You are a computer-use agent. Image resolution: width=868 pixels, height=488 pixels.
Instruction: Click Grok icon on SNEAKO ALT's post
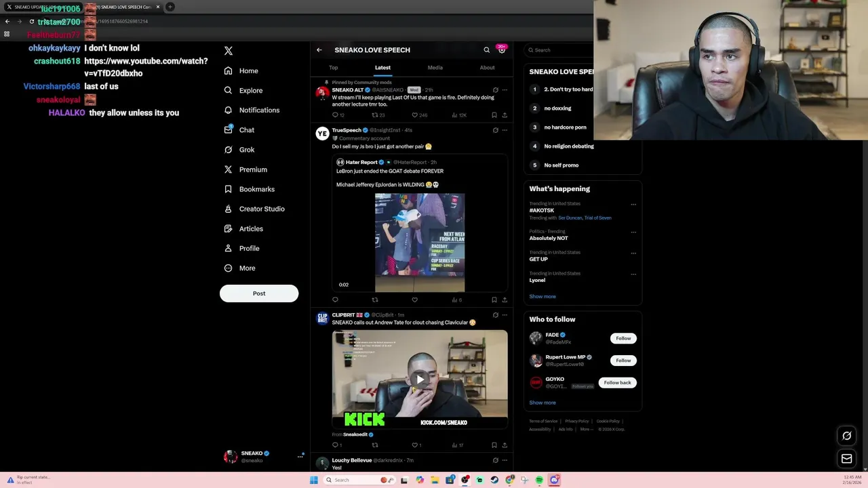(495, 90)
